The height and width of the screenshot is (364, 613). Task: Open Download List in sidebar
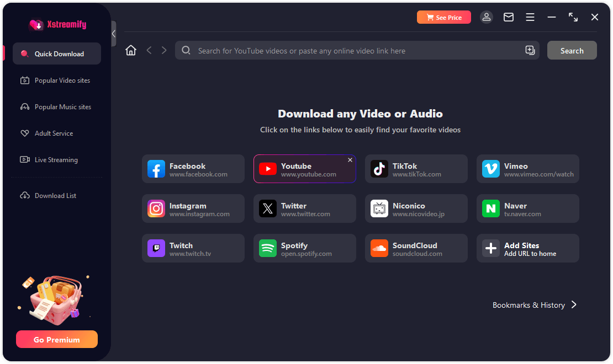55,196
